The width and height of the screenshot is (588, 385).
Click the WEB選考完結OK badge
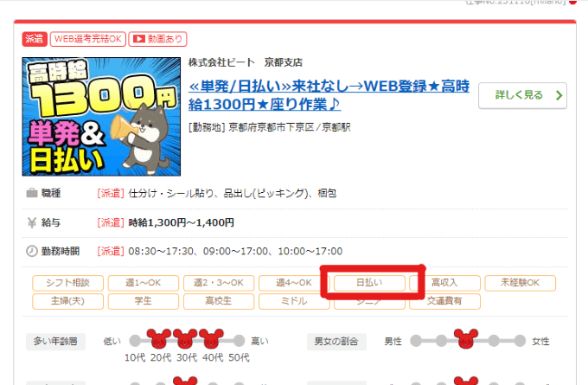(88, 39)
